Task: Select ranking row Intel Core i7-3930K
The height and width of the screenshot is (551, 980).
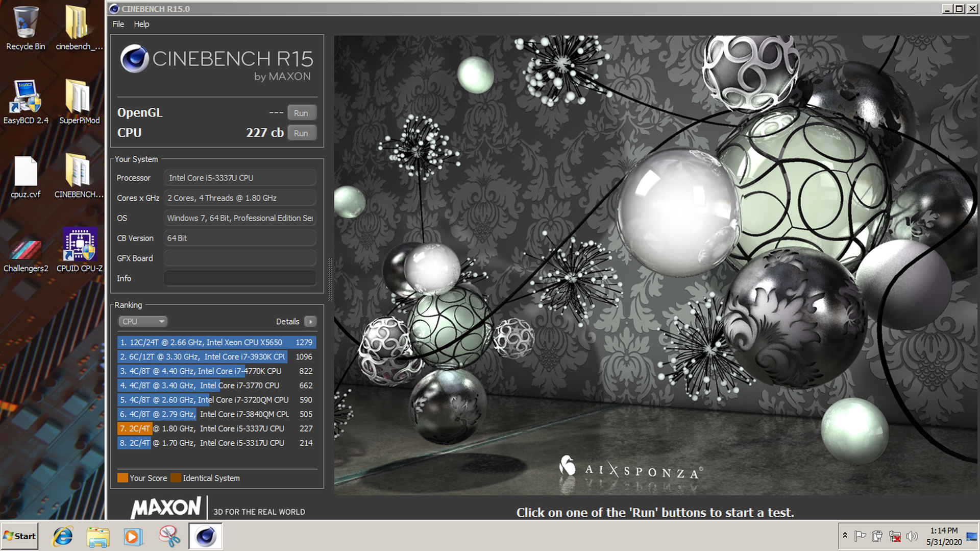Action: (x=217, y=356)
